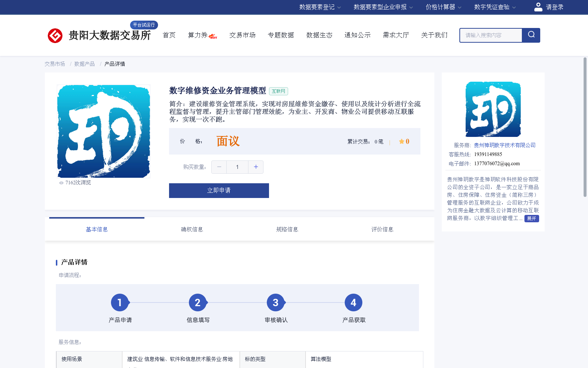The height and width of the screenshot is (368, 588).
Task: Click the minus quantity button
Action: (x=219, y=167)
